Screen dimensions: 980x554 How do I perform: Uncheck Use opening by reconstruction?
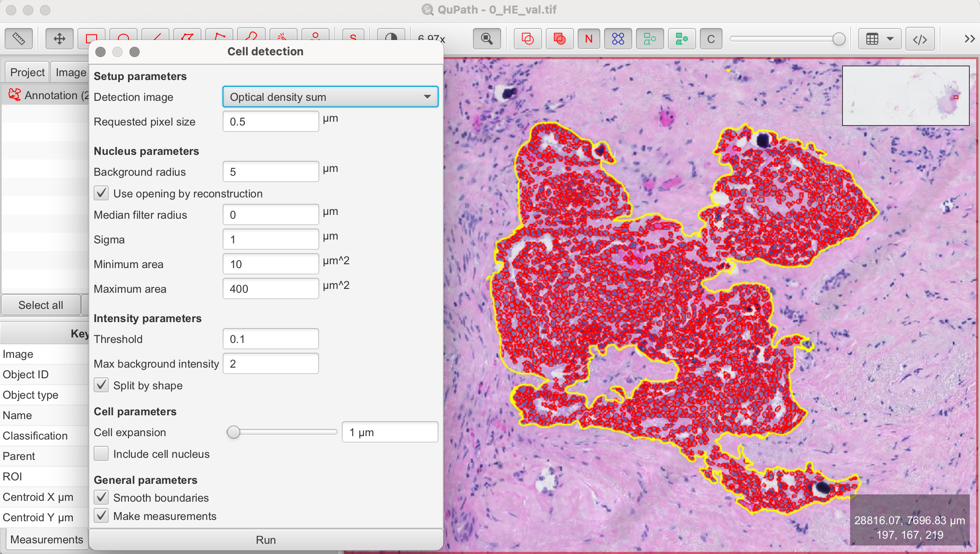[101, 193]
